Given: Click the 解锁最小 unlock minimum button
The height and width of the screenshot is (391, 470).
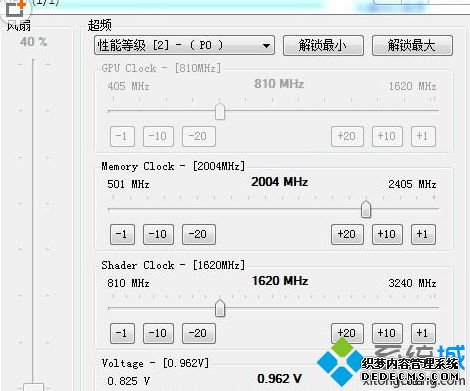Looking at the screenshot, I should (x=323, y=45).
